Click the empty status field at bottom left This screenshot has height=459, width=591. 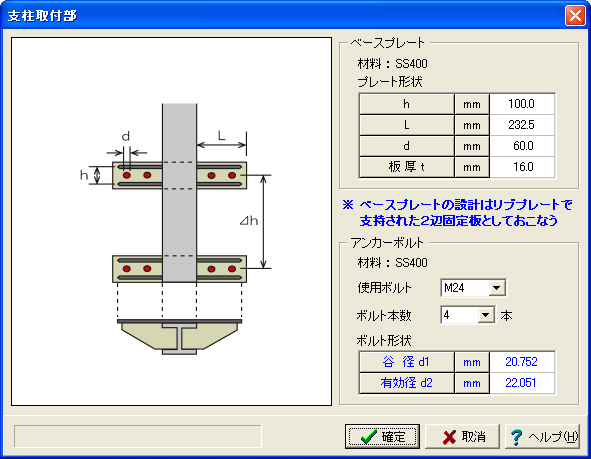(x=138, y=436)
